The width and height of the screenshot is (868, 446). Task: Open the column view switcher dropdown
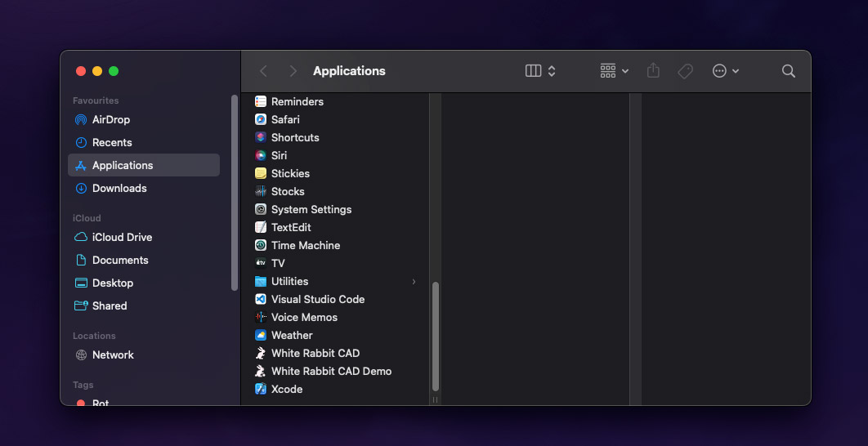click(x=540, y=71)
